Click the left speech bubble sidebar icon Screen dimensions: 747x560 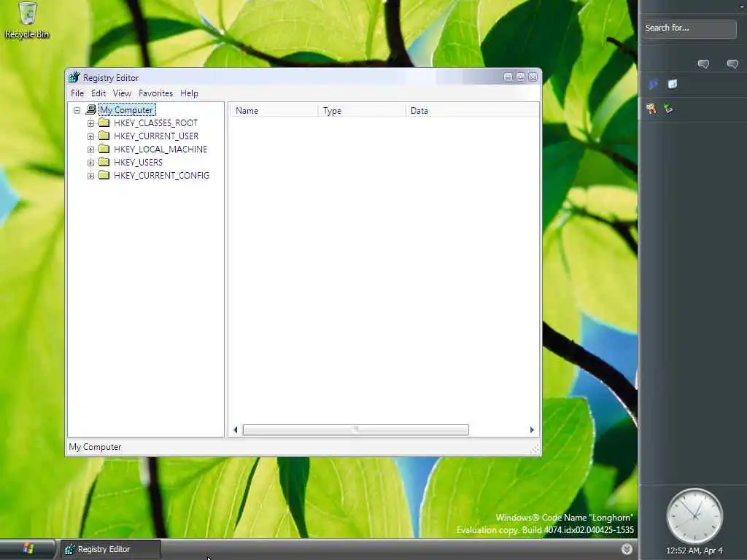pyautogui.click(x=703, y=64)
